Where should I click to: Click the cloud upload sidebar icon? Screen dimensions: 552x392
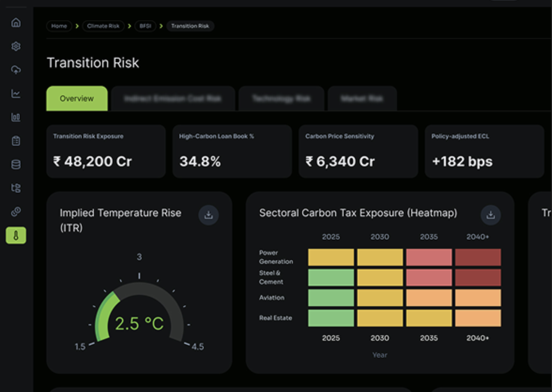tap(16, 70)
